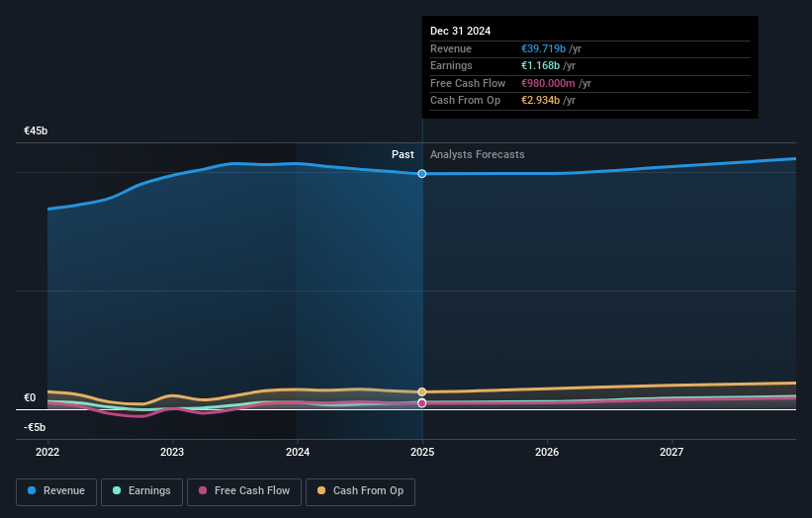Toggle the Revenue legend button

(56, 491)
